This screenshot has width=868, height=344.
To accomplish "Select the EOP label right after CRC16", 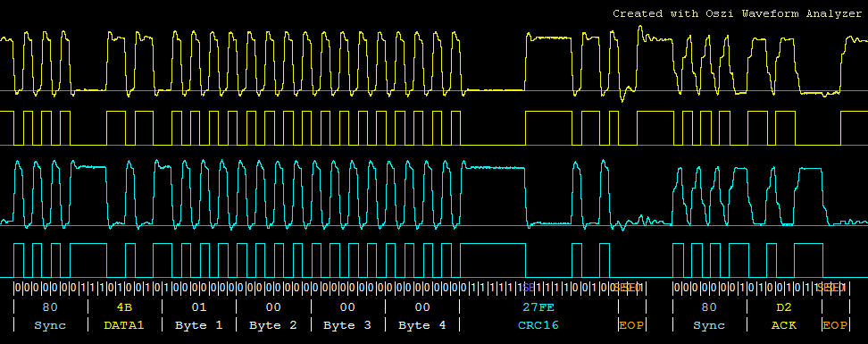I will click(x=631, y=325).
